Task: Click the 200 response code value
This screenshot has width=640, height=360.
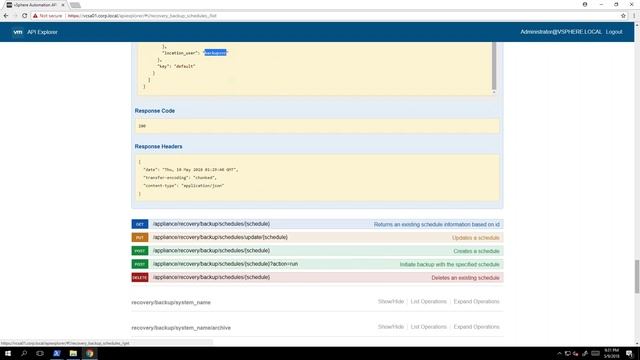Action: click(x=142, y=126)
